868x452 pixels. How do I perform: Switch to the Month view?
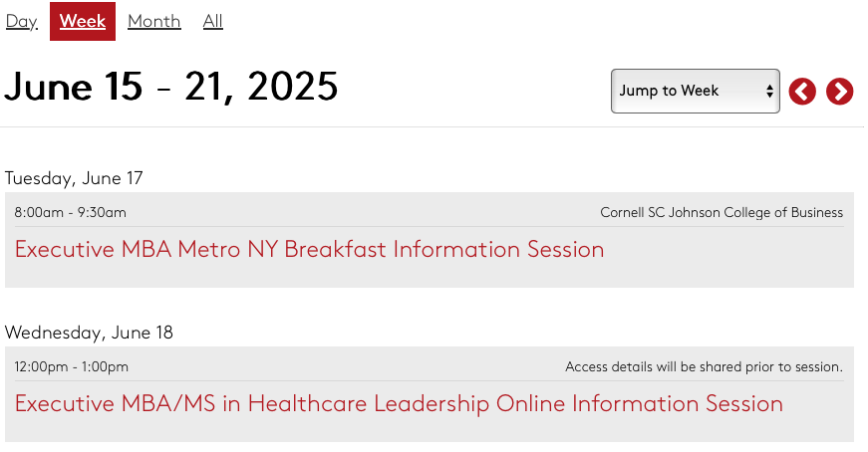[x=153, y=21]
